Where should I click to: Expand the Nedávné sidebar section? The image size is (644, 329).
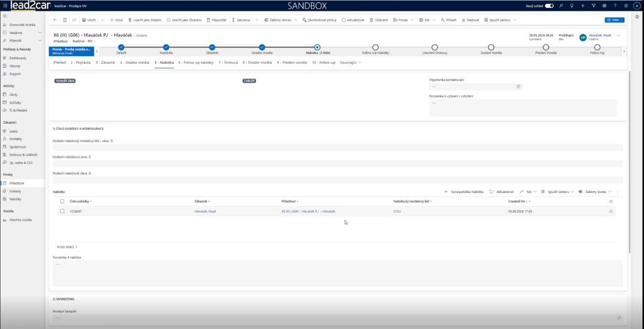40,33
